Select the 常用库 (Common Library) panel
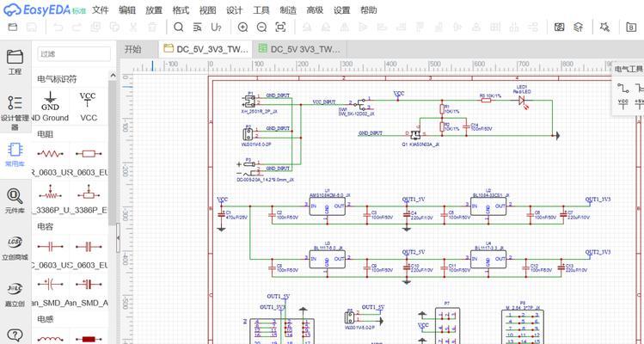Image resolution: width=644 pixels, height=344 pixels. pos(15,155)
